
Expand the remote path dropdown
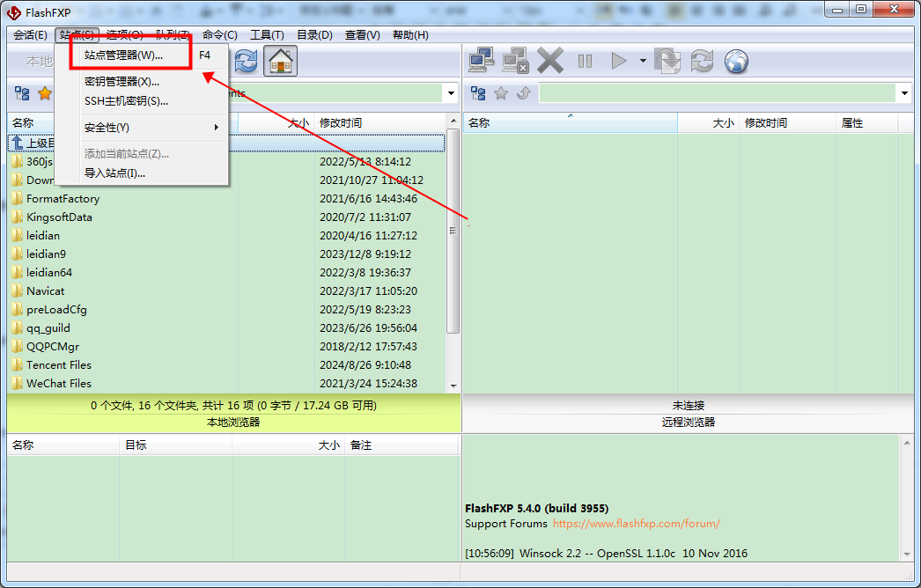tap(904, 93)
